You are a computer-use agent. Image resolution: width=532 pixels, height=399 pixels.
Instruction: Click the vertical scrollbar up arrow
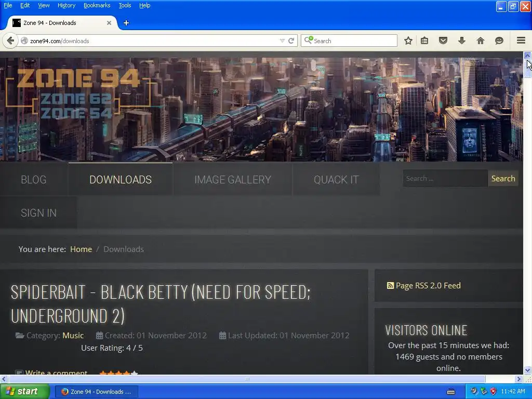click(x=527, y=55)
